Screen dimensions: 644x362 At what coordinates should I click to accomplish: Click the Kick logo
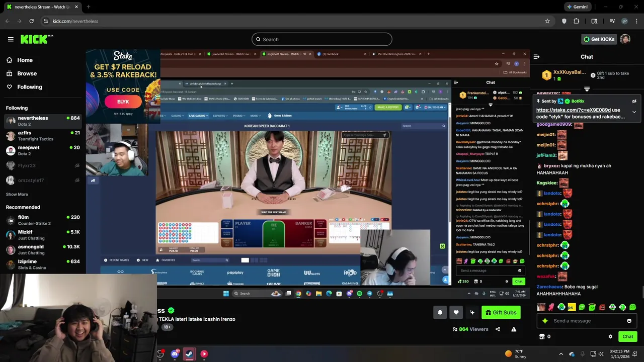click(x=37, y=39)
